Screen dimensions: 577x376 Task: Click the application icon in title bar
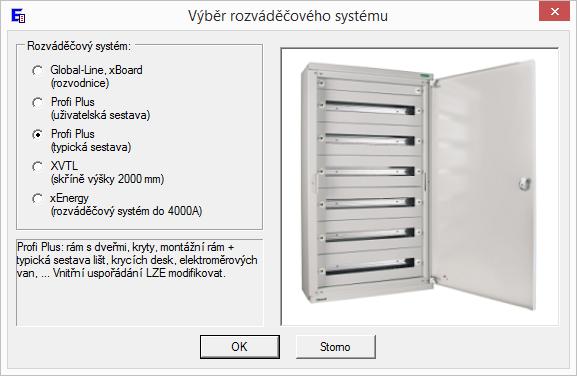pyautogui.click(x=18, y=15)
